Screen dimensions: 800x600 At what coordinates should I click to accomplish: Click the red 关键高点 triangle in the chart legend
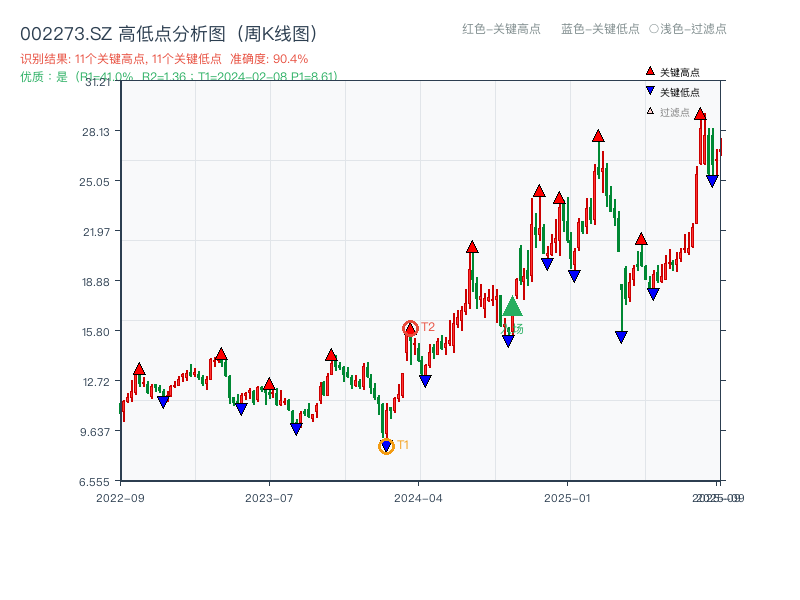click(650, 71)
